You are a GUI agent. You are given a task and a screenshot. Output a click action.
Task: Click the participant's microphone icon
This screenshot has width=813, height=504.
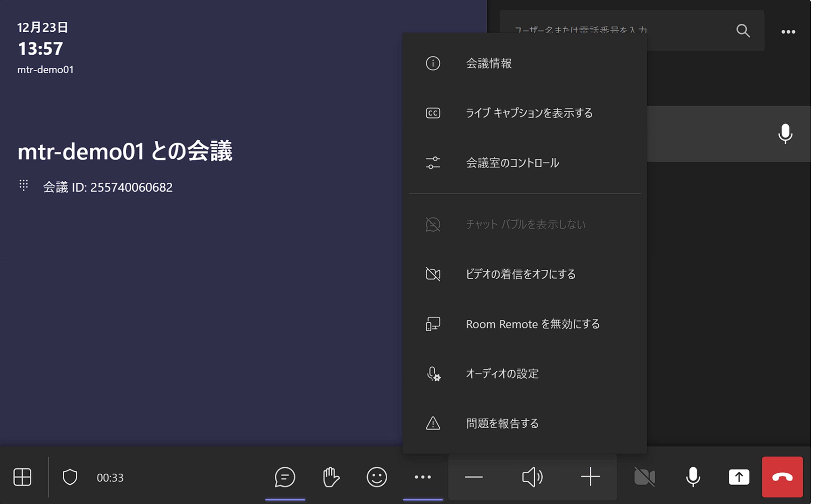pos(785,134)
